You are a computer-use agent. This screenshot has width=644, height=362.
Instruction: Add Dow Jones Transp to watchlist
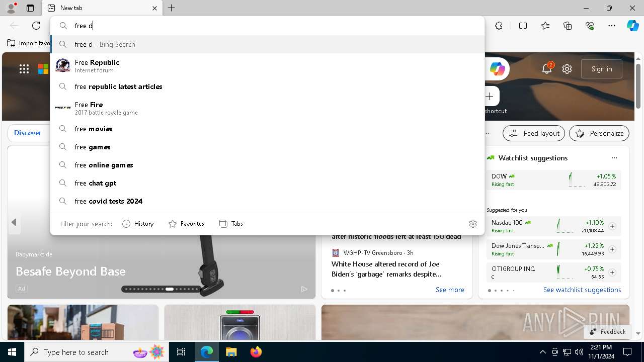click(x=612, y=249)
